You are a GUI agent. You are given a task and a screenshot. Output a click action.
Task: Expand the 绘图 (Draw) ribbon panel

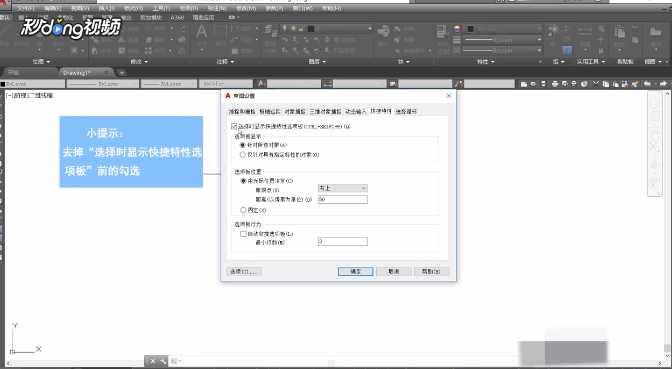(x=41, y=62)
